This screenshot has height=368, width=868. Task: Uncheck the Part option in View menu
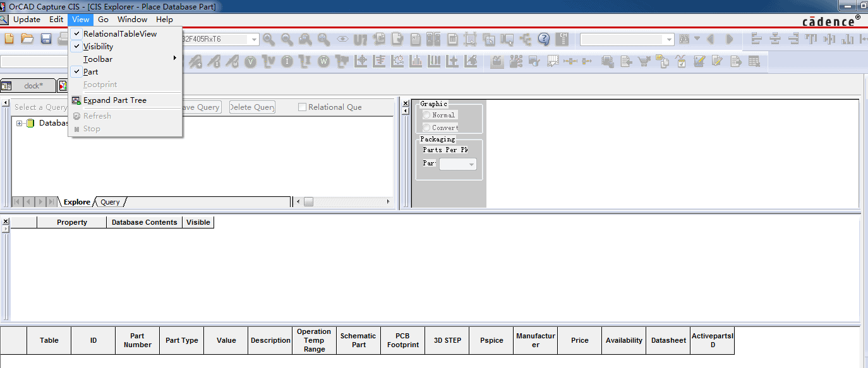point(91,71)
